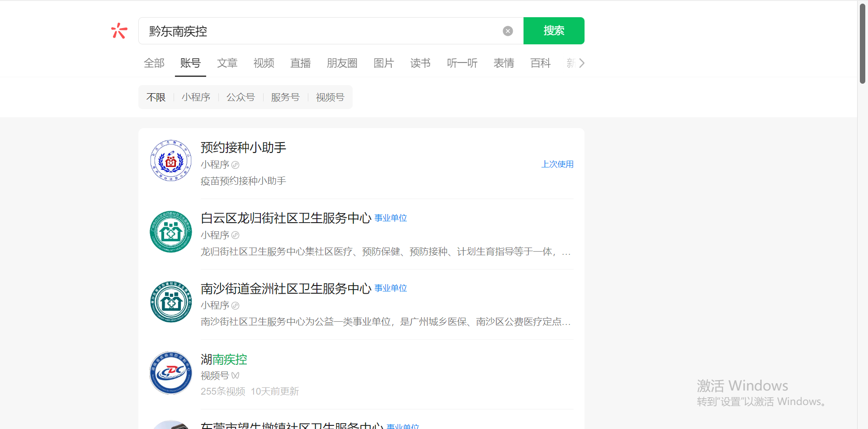Screen dimensions: 868x429
Task: Click mini program icon beside 预约接种小助手
Action: (236, 165)
